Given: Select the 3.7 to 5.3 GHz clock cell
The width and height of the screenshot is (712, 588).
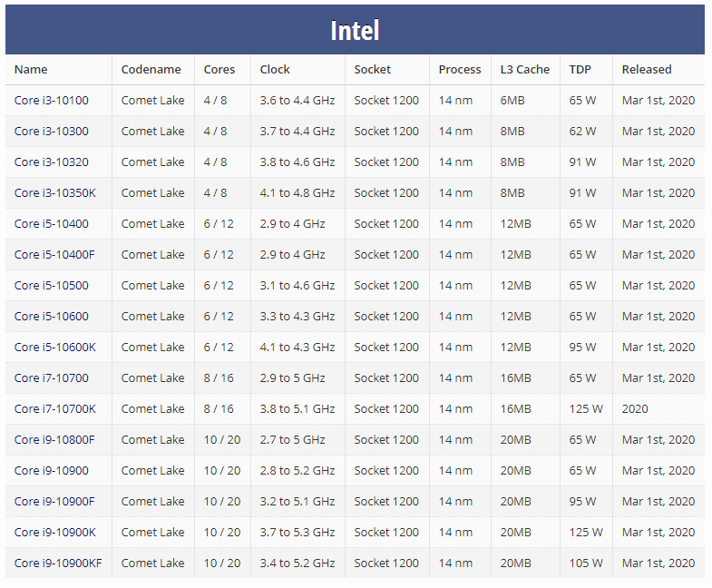Looking at the screenshot, I should pos(297,533).
